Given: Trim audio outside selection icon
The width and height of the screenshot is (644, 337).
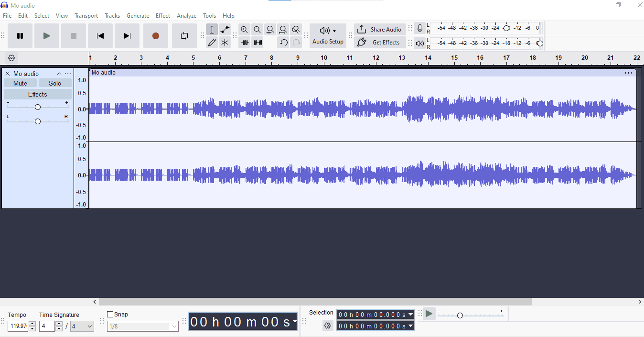Looking at the screenshot, I should (x=245, y=43).
